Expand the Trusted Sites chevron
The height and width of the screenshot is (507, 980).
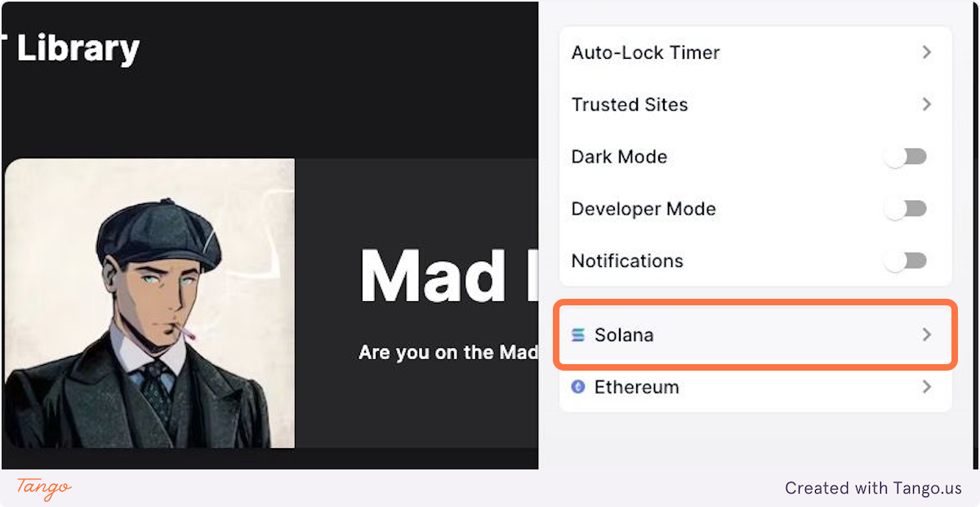(x=926, y=104)
